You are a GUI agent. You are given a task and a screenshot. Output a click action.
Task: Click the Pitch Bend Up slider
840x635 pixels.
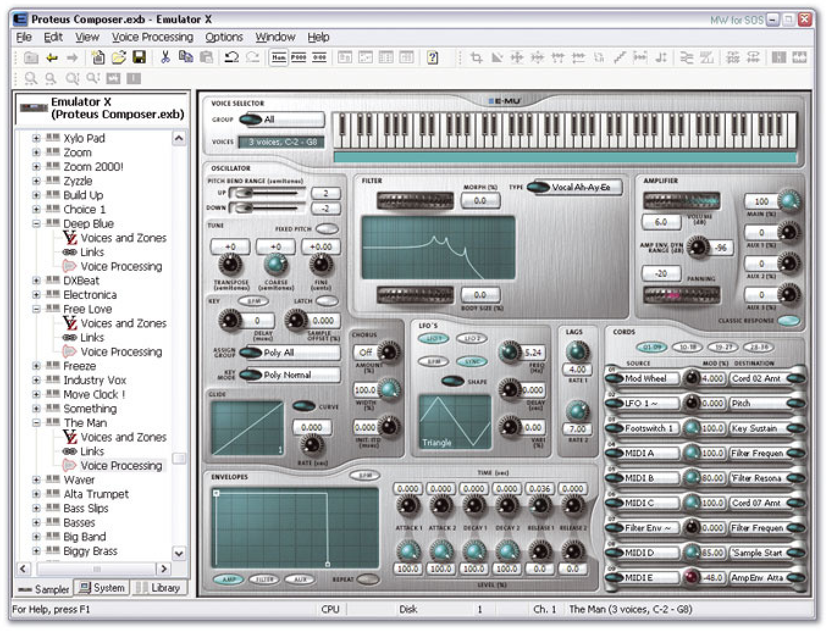point(267,193)
